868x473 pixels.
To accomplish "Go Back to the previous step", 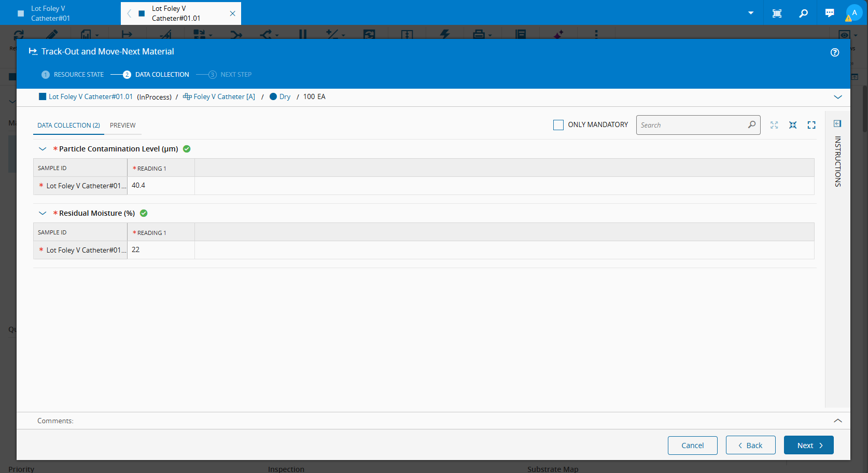I will coord(751,446).
